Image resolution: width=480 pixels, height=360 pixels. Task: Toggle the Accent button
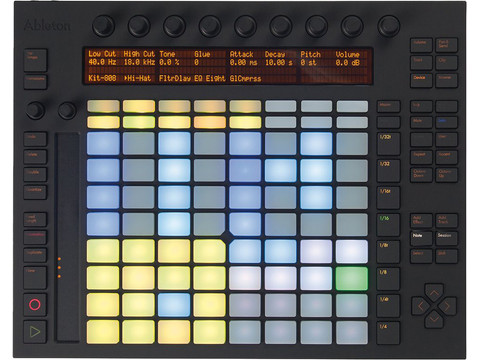[446, 157]
